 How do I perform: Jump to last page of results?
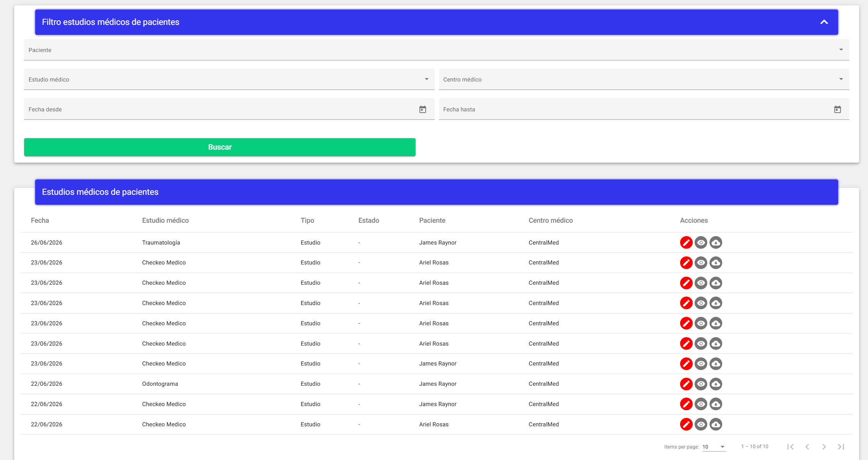click(x=841, y=447)
